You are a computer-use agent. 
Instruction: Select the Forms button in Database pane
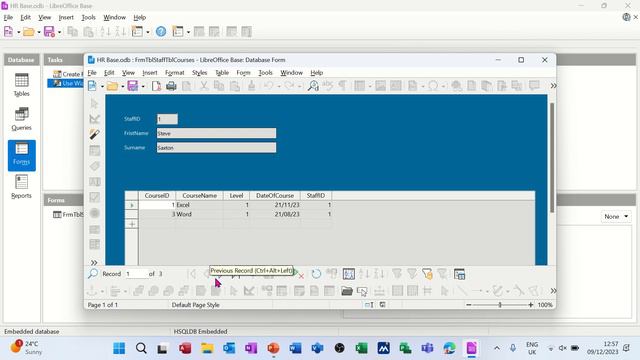click(x=22, y=155)
